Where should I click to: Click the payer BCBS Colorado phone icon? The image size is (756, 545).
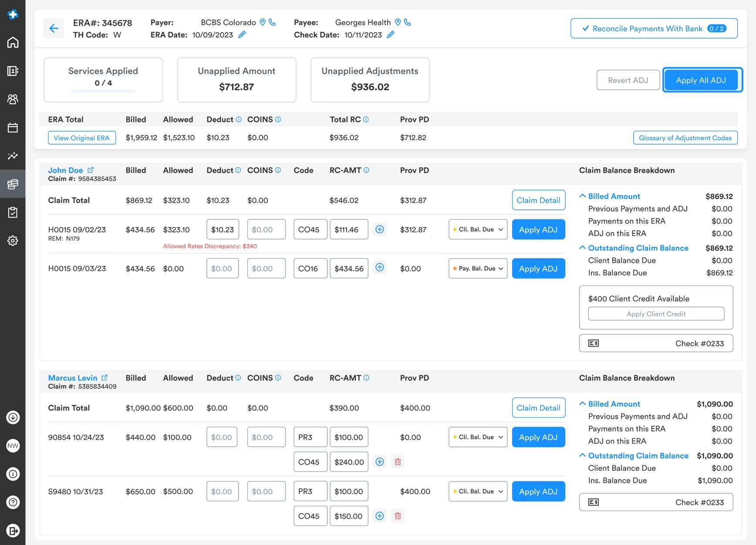point(272,22)
